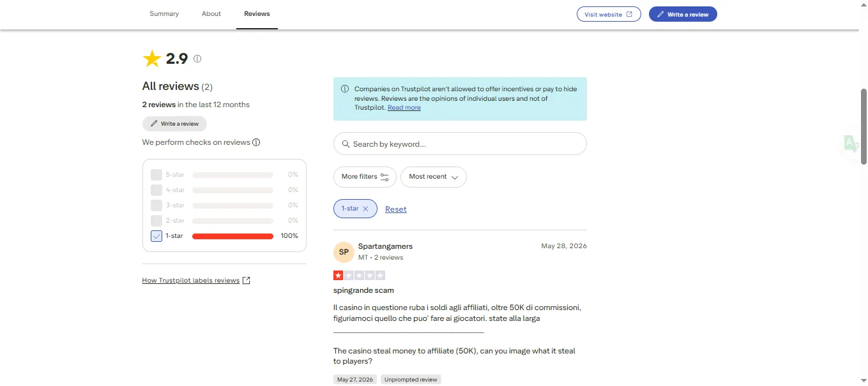Click the May 27, 2026 tag
The width and height of the screenshot is (868, 386).
355,380
